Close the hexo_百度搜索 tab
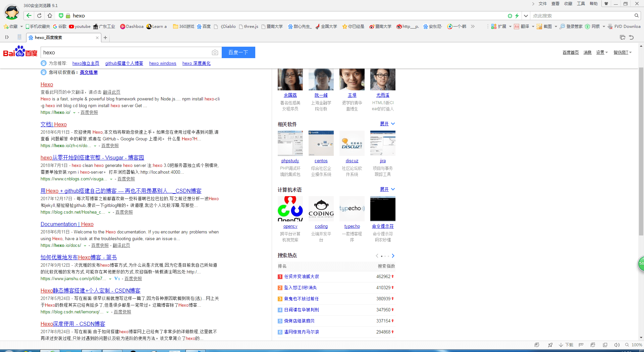This screenshot has height=352, width=644. point(97,38)
